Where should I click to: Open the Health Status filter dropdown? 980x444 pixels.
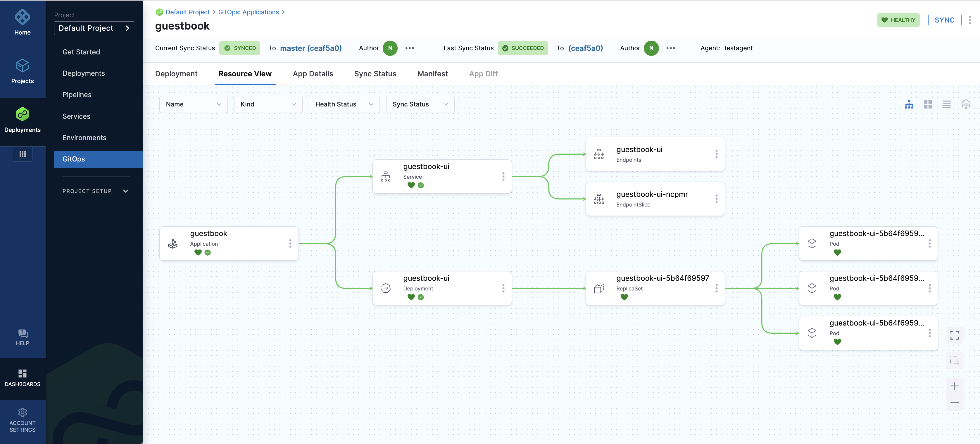coord(344,104)
